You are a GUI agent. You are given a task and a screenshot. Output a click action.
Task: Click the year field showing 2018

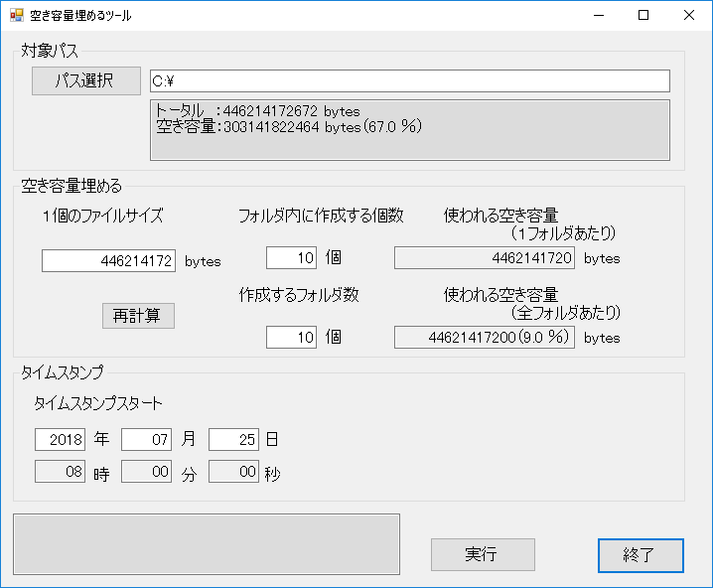pyautogui.click(x=61, y=439)
